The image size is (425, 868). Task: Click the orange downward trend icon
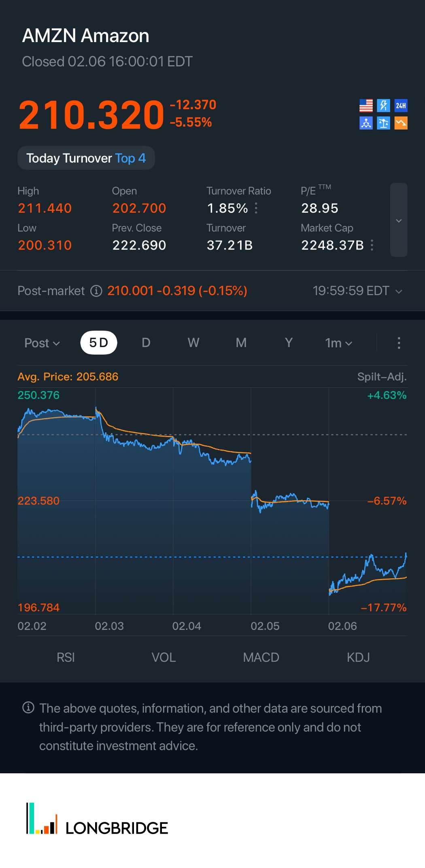pos(401,123)
